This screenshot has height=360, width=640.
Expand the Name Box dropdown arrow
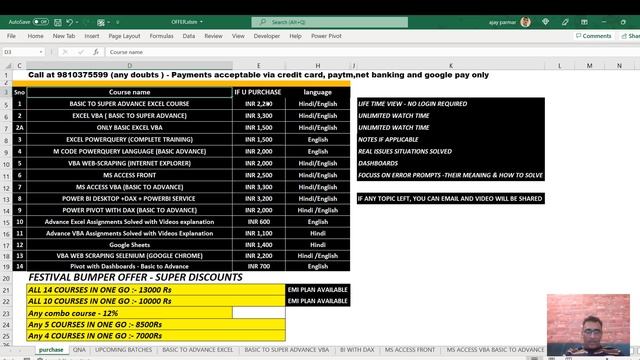click(41, 52)
